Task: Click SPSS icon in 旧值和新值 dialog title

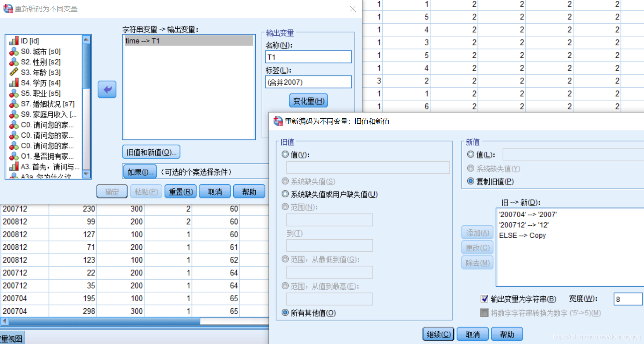Action: pyautogui.click(x=278, y=121)
